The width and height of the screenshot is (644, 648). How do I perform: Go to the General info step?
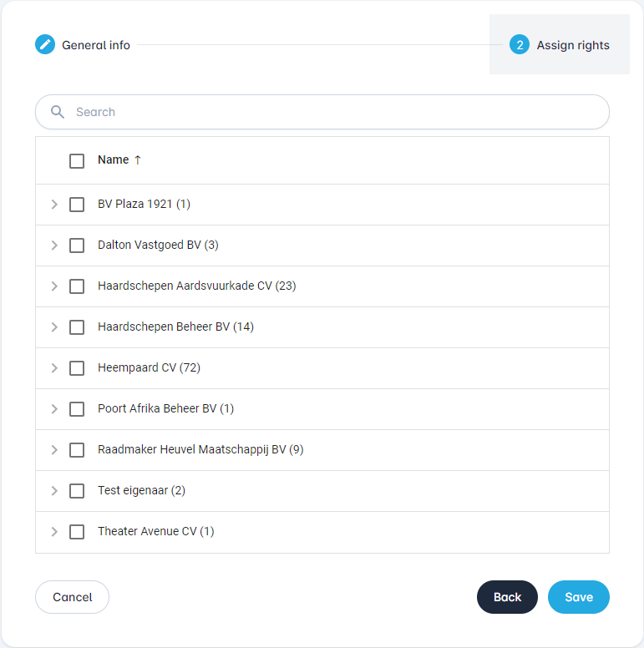(95, 45)
